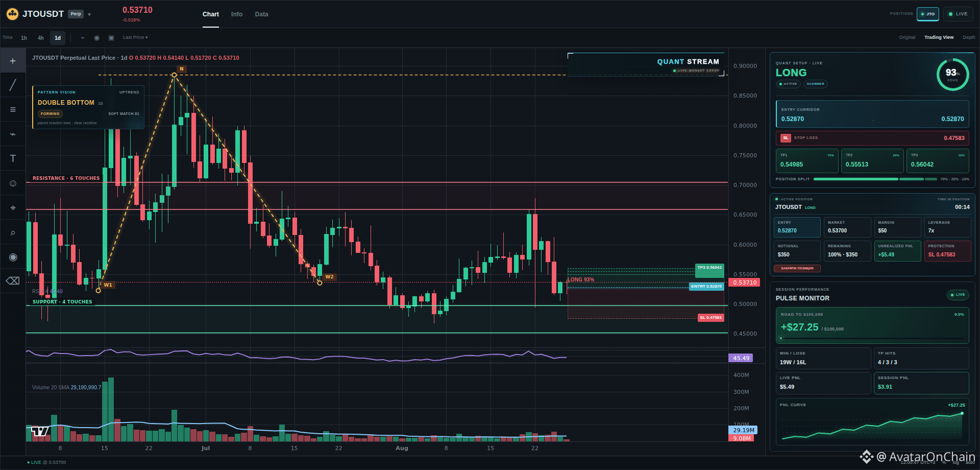Viewport: 980px width, 470px height.
Task: Click the Perp badge beside JTOUSDT
Action: (76, 14)
